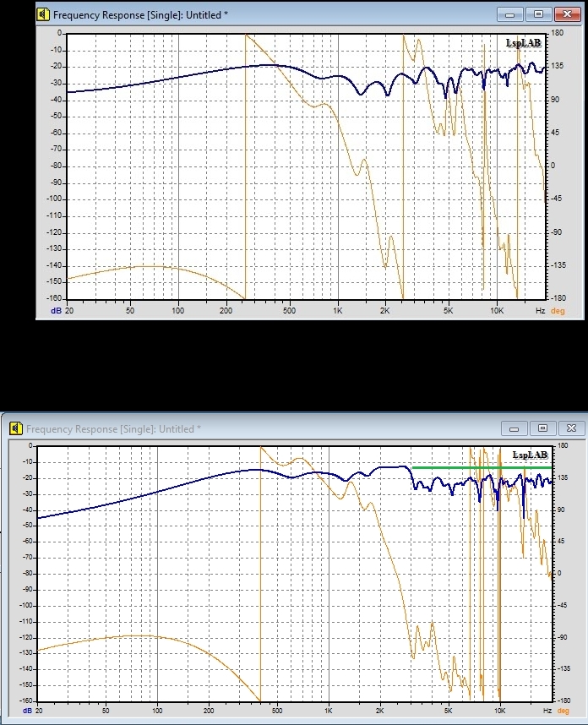This screenshot has width=588, height=725.
Task: Click the bottom window title 'Frequency Response [Single]: Untitled *'
Action: pos(113,429)
